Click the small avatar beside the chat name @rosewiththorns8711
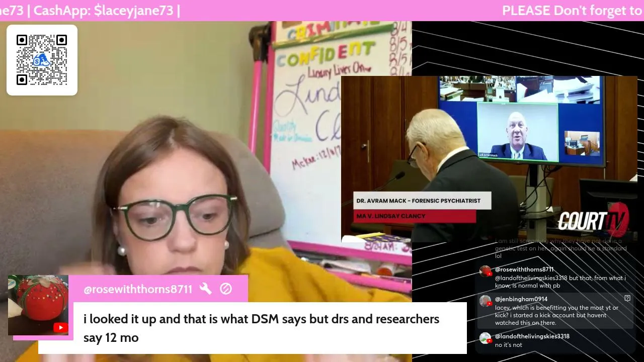Viewport: 644px width, 362px height. 485,271
